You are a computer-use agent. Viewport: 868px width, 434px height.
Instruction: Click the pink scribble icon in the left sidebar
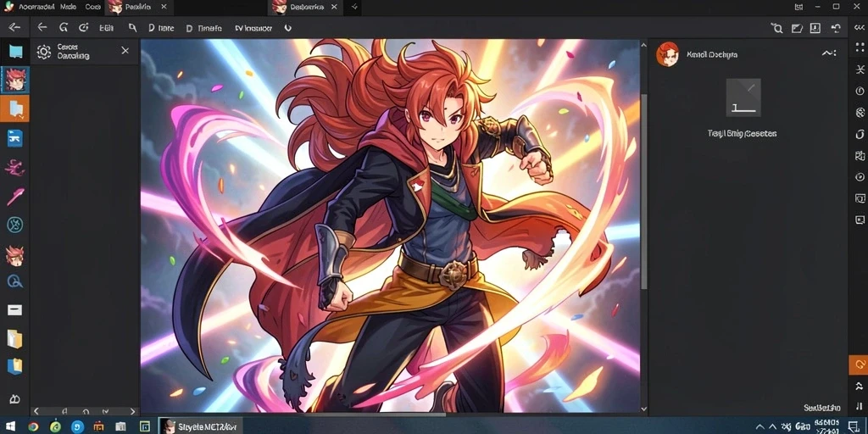(x=15, y=167)
